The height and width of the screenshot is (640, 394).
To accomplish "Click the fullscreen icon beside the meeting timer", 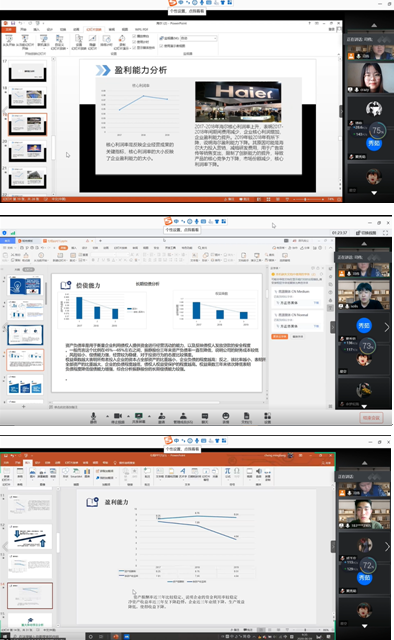I will point(385,233).
